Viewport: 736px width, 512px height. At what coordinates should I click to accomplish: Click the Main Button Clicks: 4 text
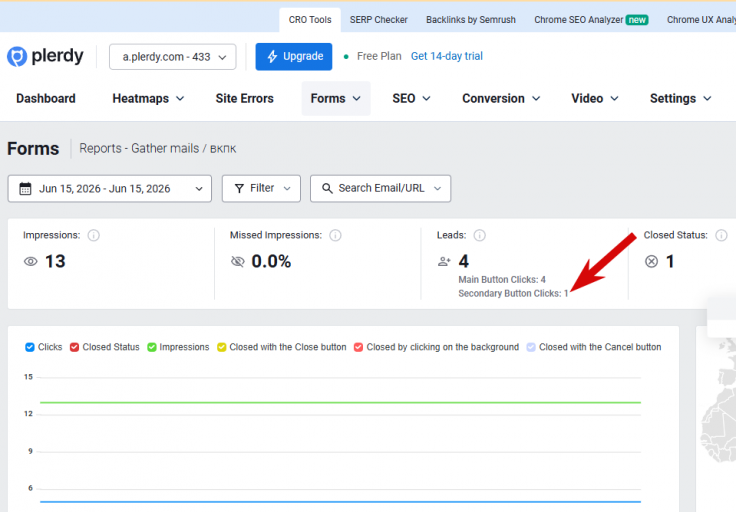[x=502, y=280]
